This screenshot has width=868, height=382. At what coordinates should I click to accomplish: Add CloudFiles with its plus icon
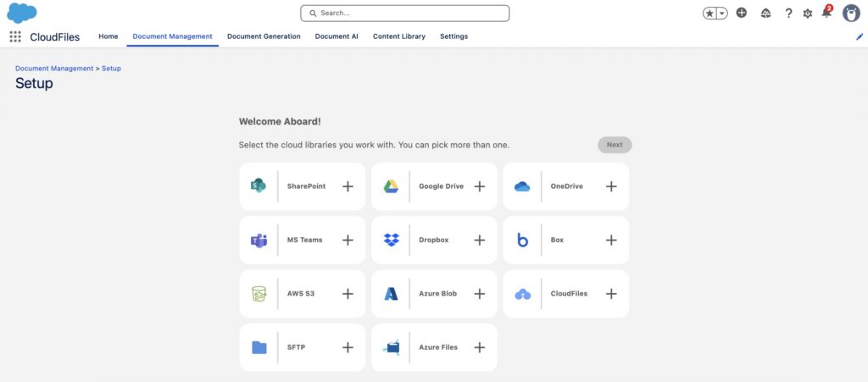[x=611, y=294]
